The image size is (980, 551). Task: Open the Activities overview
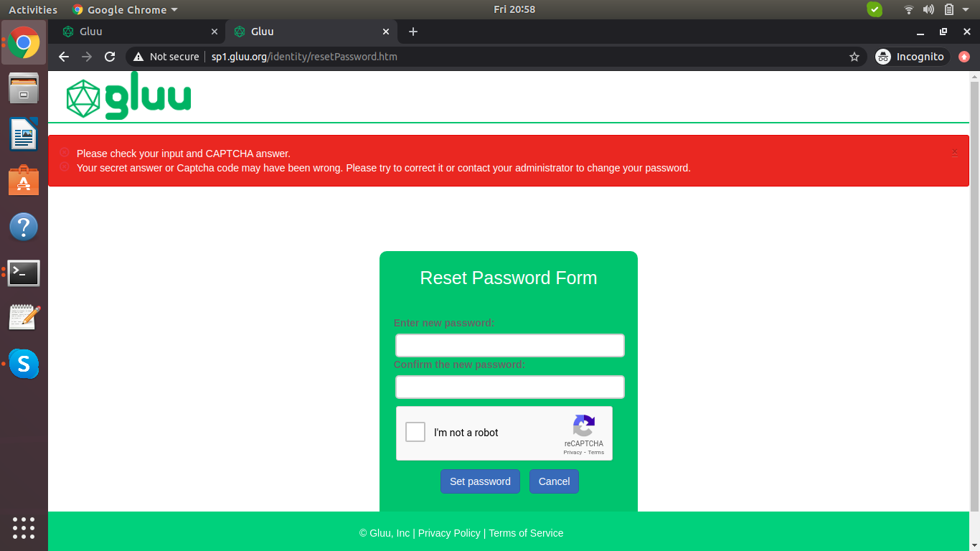click(x=33, y=9)
